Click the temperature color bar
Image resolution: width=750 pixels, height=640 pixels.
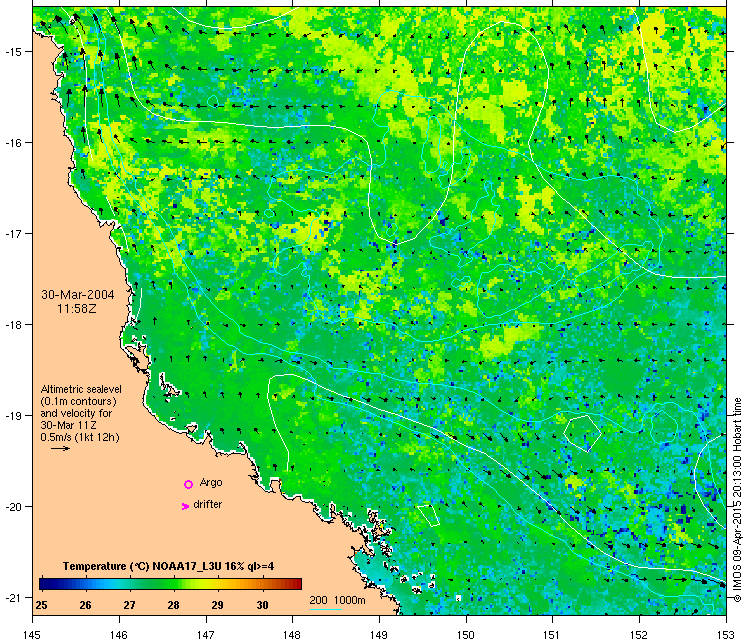tap(170, 584)
